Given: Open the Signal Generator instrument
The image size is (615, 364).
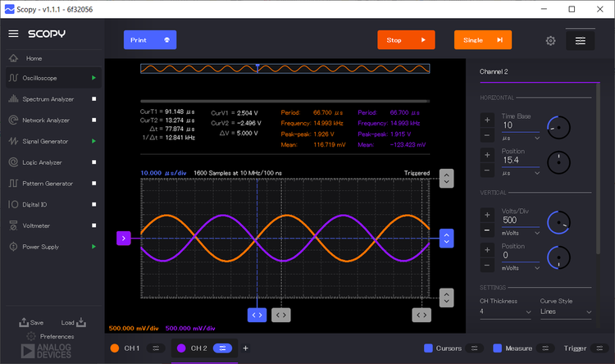Looking at the screenshot, I should click(x=54, y=141).
